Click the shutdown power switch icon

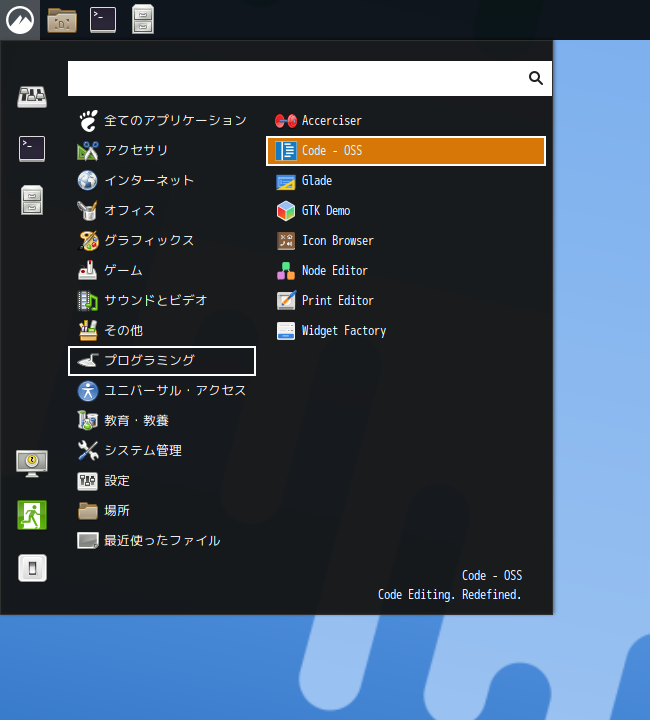32,568
